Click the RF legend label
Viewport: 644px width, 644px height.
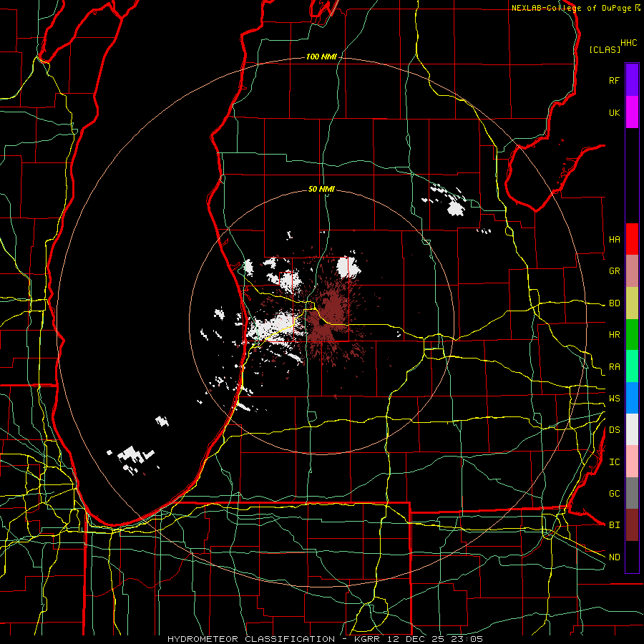(x=614, y=80)
